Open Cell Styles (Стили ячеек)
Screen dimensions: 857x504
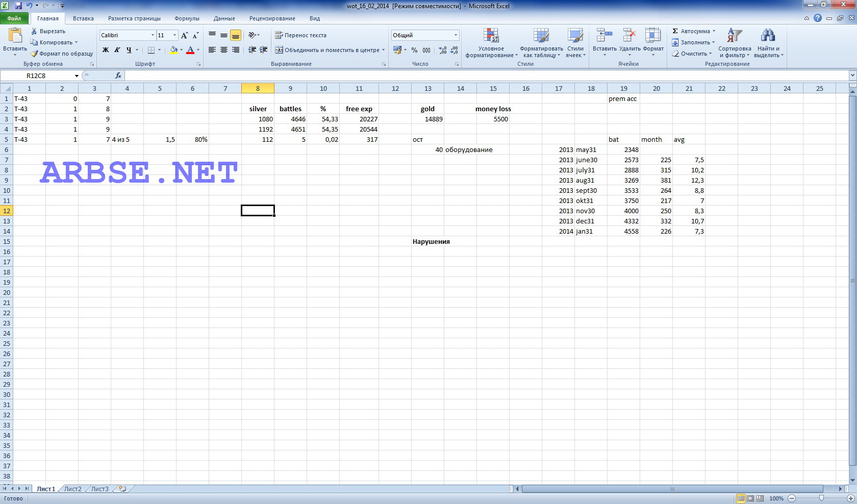click(575, 43)
